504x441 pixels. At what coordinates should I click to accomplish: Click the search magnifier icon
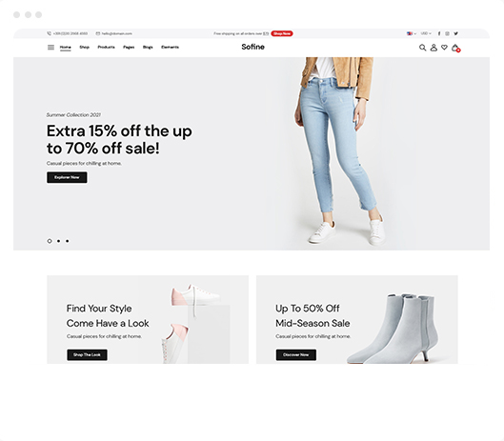coord(422,48)
